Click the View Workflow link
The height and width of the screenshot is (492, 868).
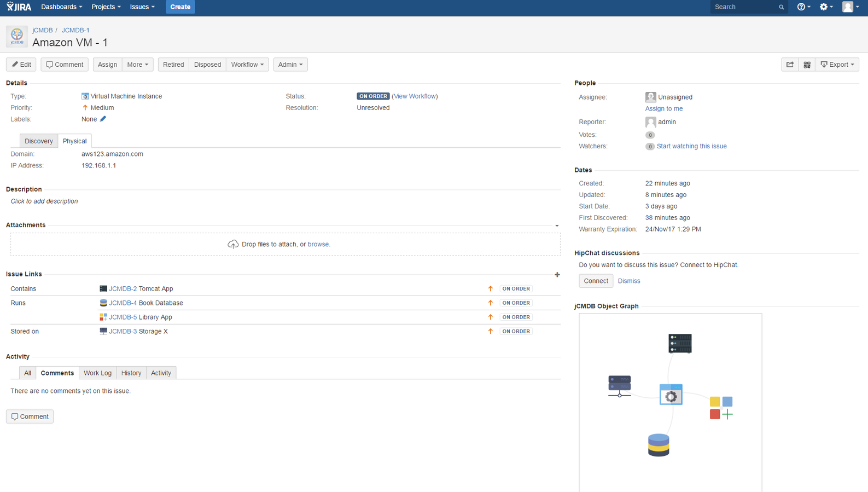pyautogui.click(x=415, y=96)
